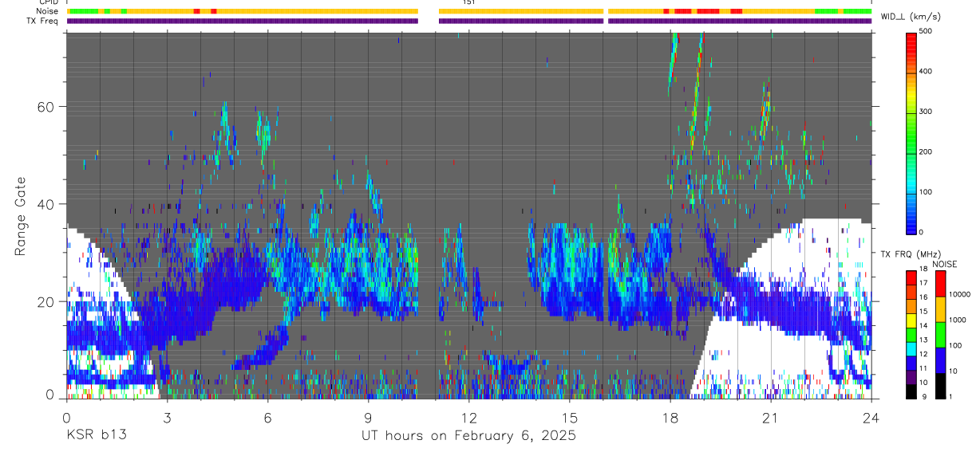Image resolution: width=980 pixels, height=452 pixels.
Task: Click the '1000' label in the NOISE legend
Action: point(958,320)
